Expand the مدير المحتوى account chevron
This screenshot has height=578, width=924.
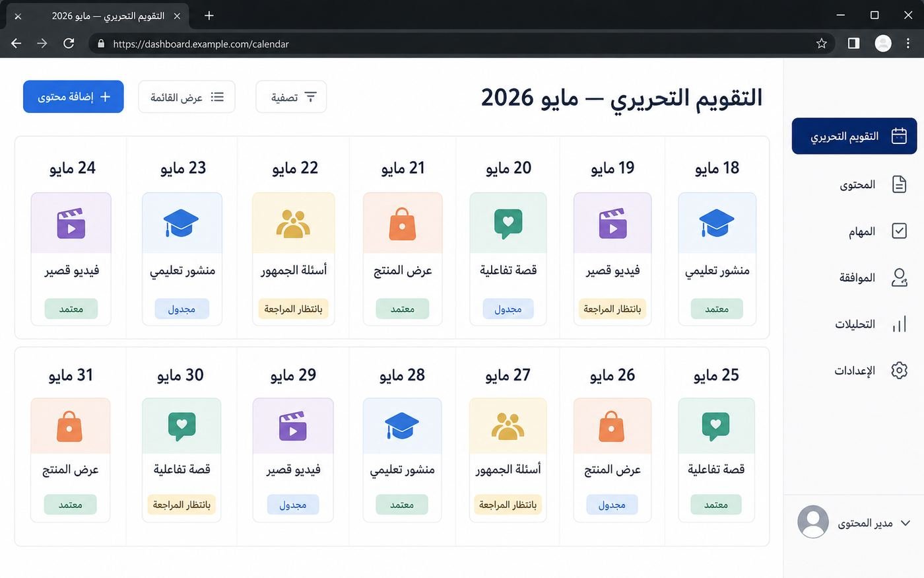(906, 523)
